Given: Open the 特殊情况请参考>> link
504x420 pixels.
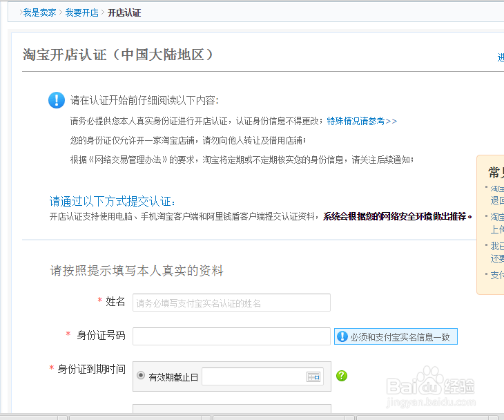Looking at the screenshot, I should click(362, 122).
